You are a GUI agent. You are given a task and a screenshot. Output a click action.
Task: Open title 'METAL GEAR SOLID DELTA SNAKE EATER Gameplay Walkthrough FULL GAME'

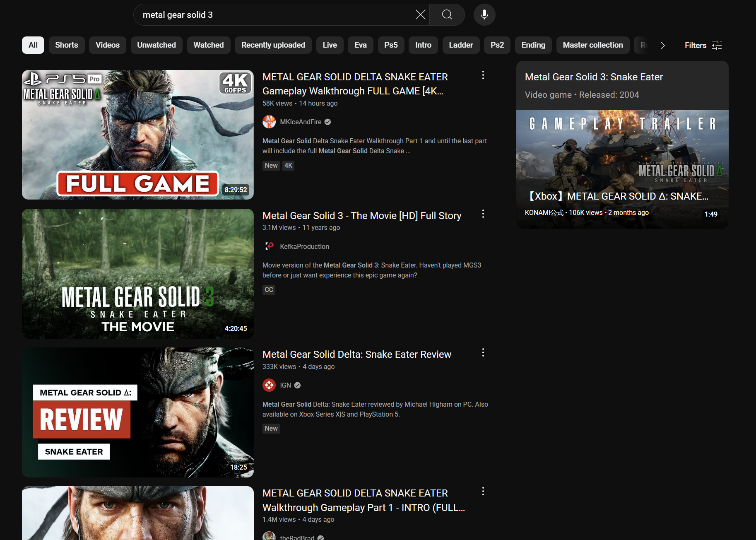click(x=355, y=84)
